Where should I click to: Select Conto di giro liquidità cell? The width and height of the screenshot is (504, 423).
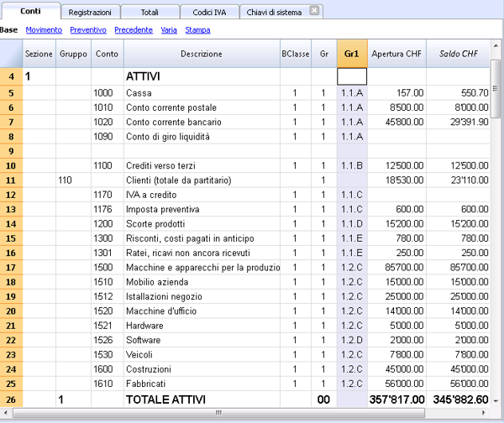tap(202, 137)
